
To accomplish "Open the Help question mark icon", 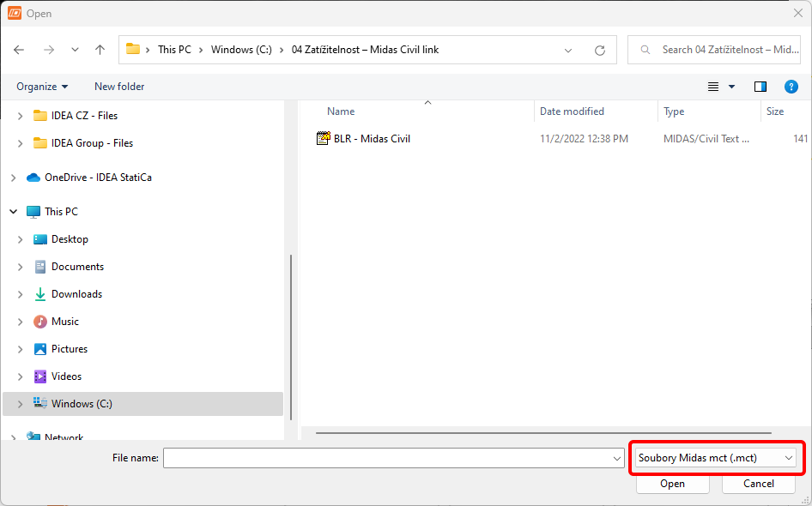I will 791,87.
